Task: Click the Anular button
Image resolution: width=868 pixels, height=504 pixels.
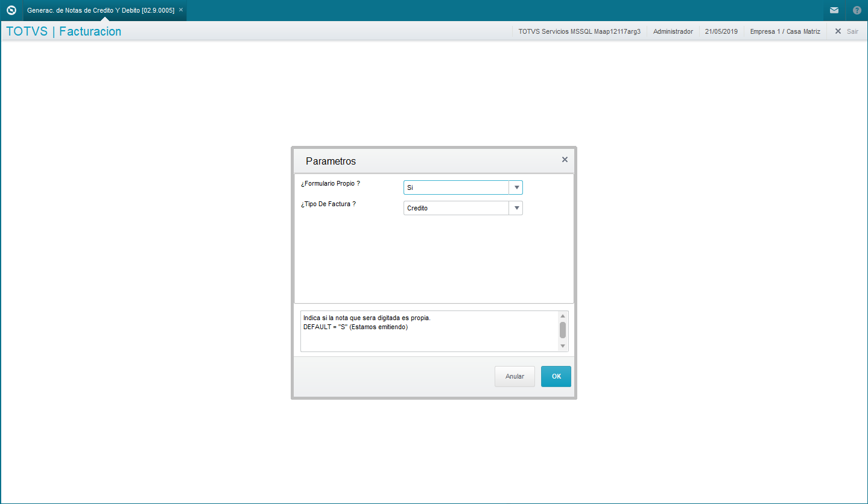Action: pyautogui.click(x=515, y=376)
